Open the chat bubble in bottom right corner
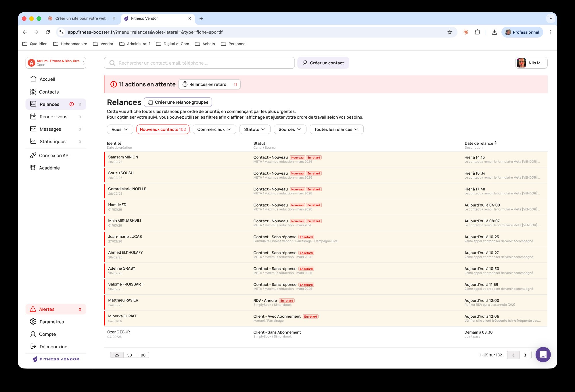The width and height of the screenshot is (575, 392). tap(543, 355)
